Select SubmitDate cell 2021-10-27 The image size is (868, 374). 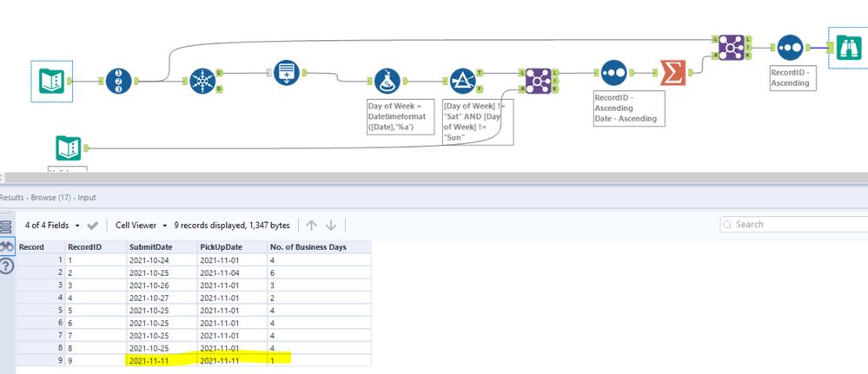[x=162, y=297]
